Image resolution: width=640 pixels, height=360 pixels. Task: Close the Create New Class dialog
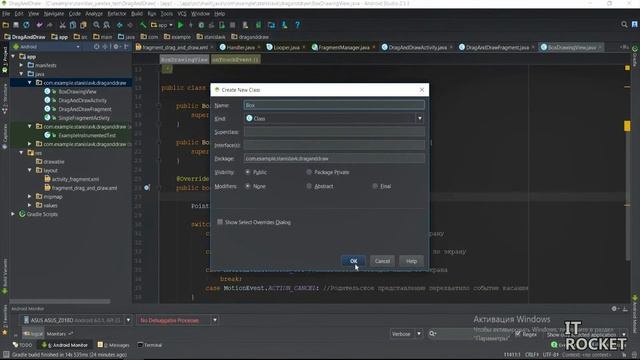coord(422,90)
